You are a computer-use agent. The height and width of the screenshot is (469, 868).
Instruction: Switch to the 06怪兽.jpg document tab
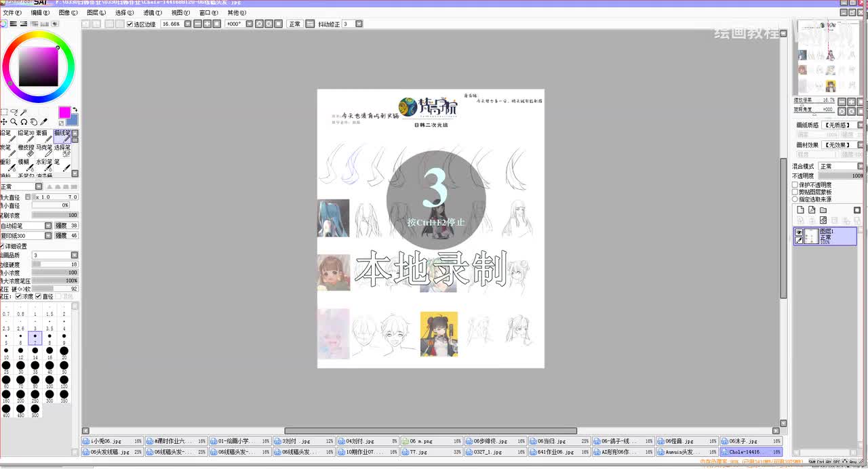(x=686, y=441)
